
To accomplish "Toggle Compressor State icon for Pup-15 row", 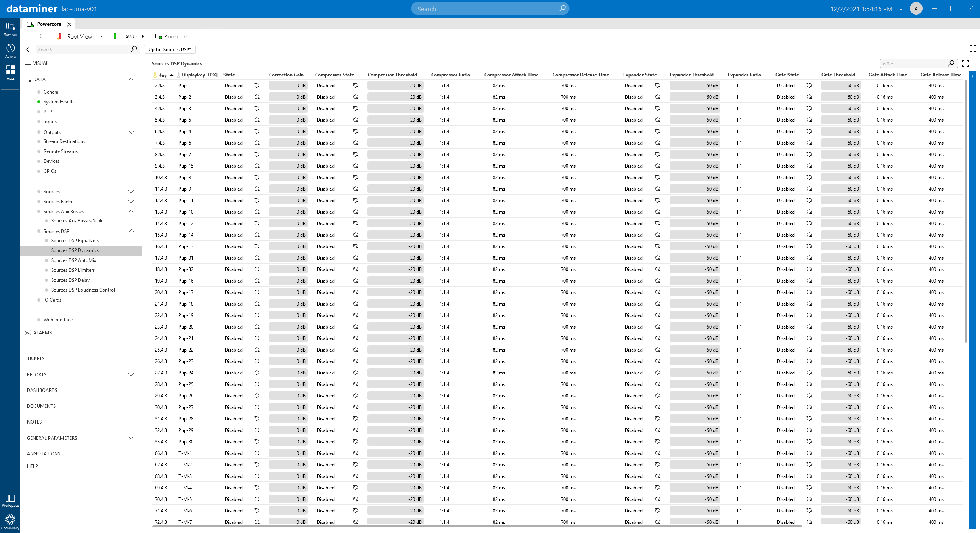I will (356, 166).
